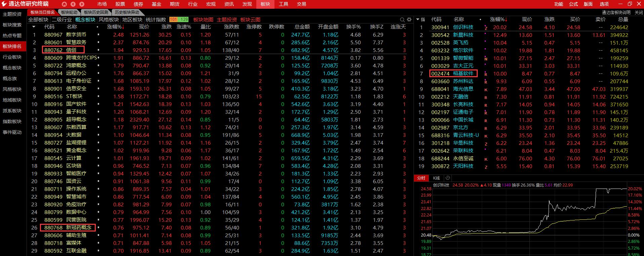Open the 期货 menu

(x=175, y=4)
